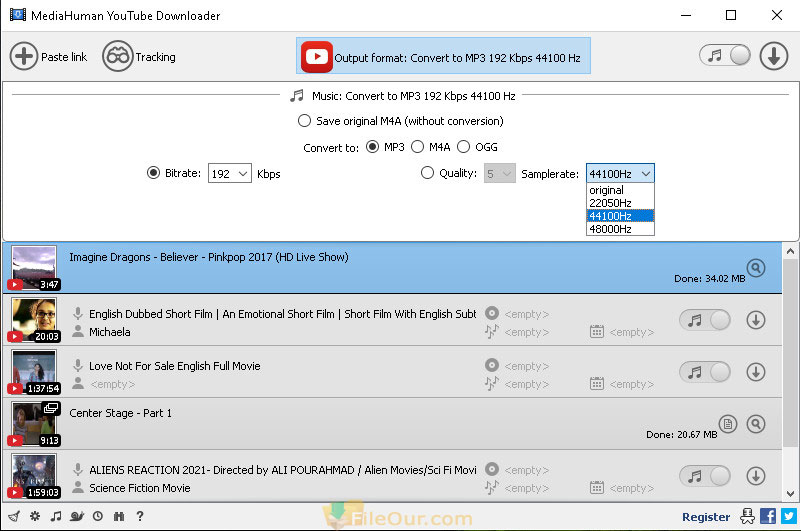Screen dimensions: 801x531
Task: Toggle audio-only switch for English Dubbed Short Film
Action: click(x=705, y=320)
